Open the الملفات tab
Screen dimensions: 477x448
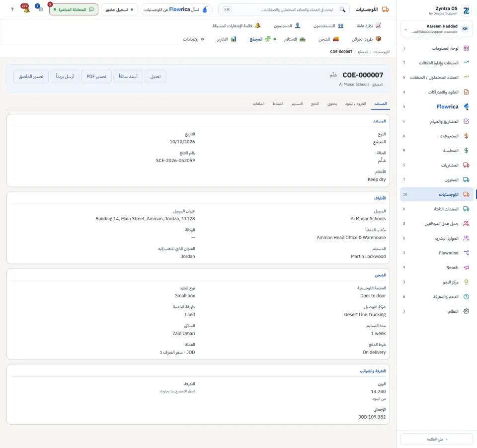[258, 104]
